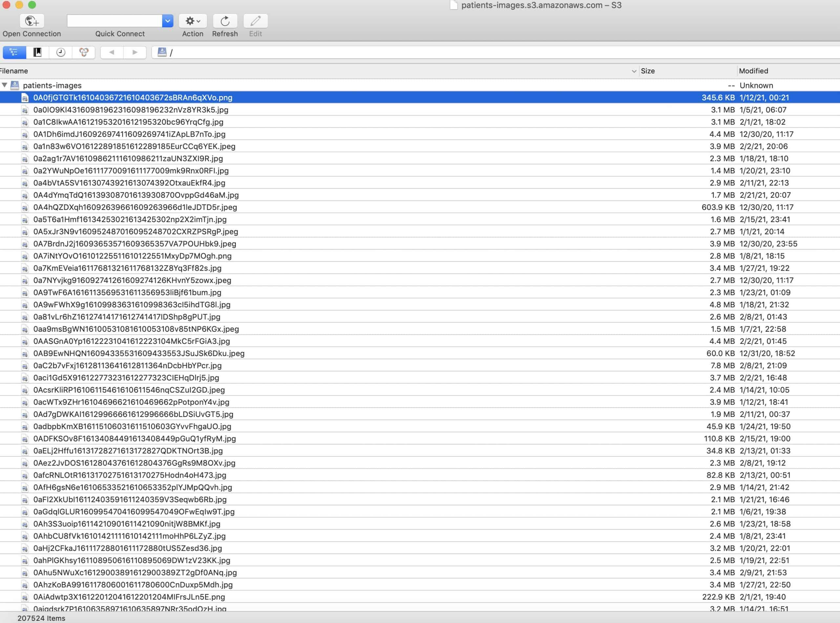Image resolution: width=840 pixels, height=623 pixels.
Task: Select file 0aa9msBgWN...v85tNP6KGx.jpeg
Action: [x=420, y=329]
